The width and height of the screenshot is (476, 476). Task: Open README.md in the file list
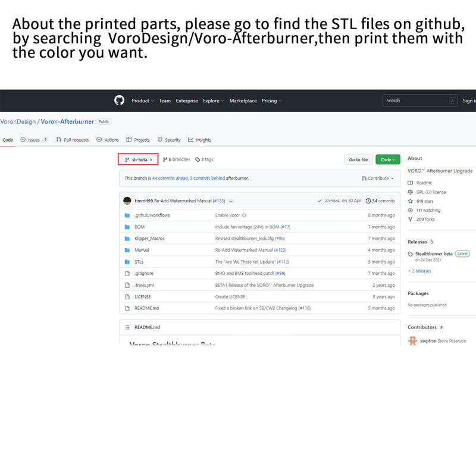pos(146,308)
